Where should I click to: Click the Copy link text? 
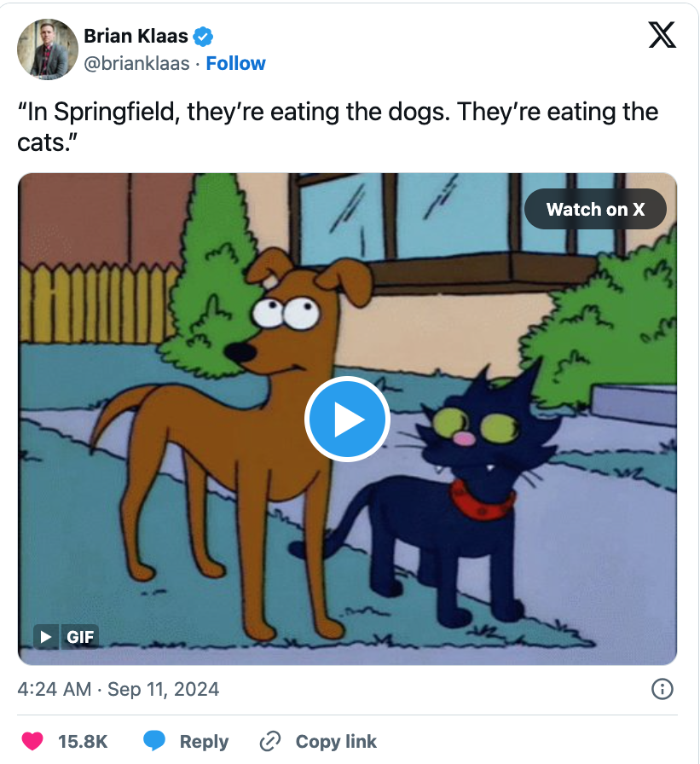336,741
